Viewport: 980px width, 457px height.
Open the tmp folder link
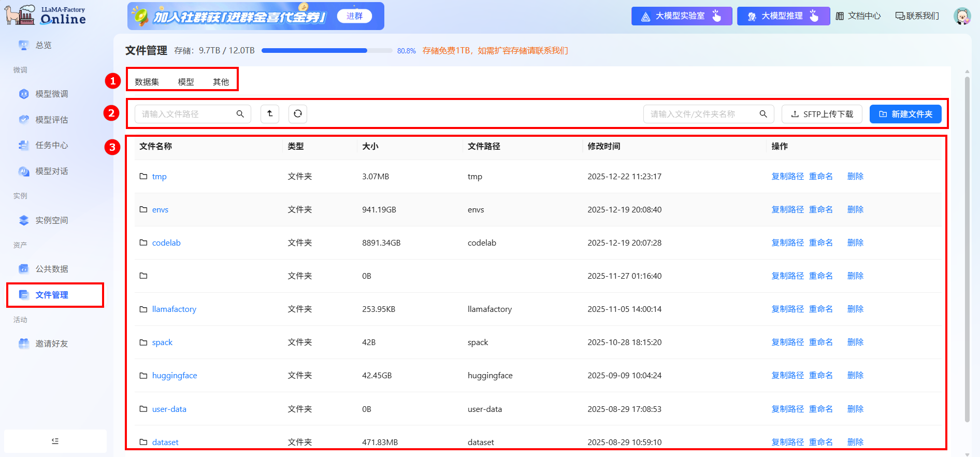[160, 177]
